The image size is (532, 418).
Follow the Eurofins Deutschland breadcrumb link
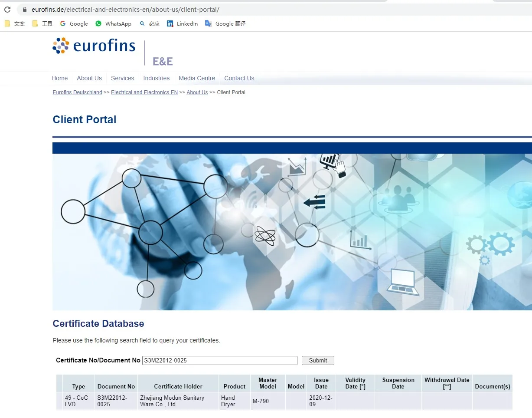(x=77, y=92)
